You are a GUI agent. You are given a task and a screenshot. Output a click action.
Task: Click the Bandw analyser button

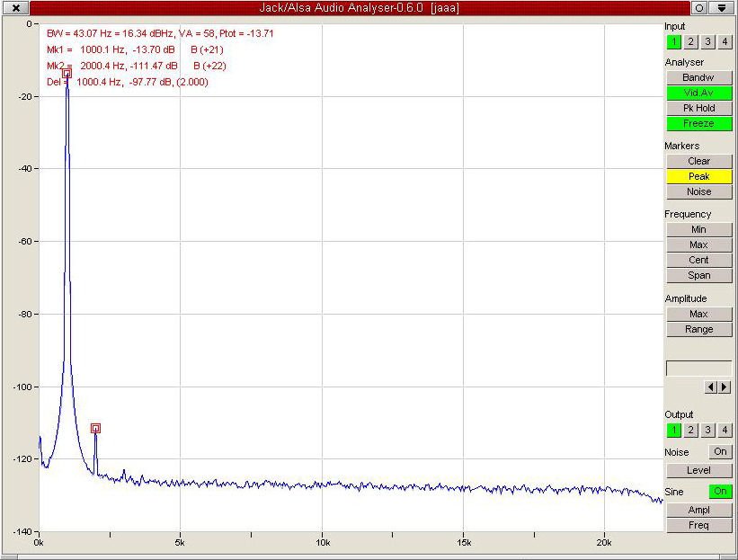point(699,77)
